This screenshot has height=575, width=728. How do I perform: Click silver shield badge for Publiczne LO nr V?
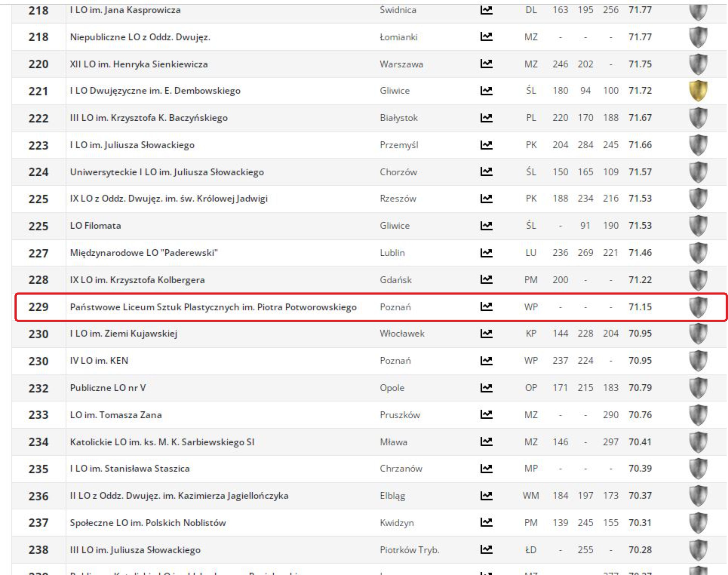pyautogui.click(x=698, y=388)
